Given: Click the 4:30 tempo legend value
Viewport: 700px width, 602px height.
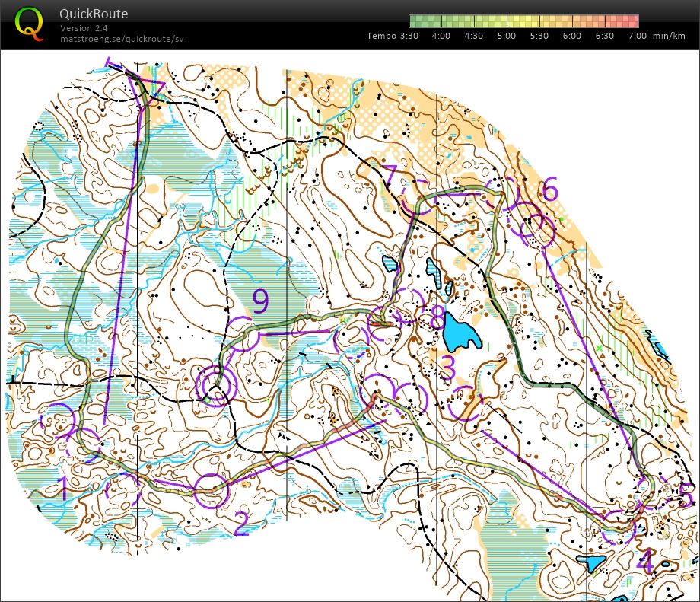Looking at the screenshot, I should pos(474,36).
